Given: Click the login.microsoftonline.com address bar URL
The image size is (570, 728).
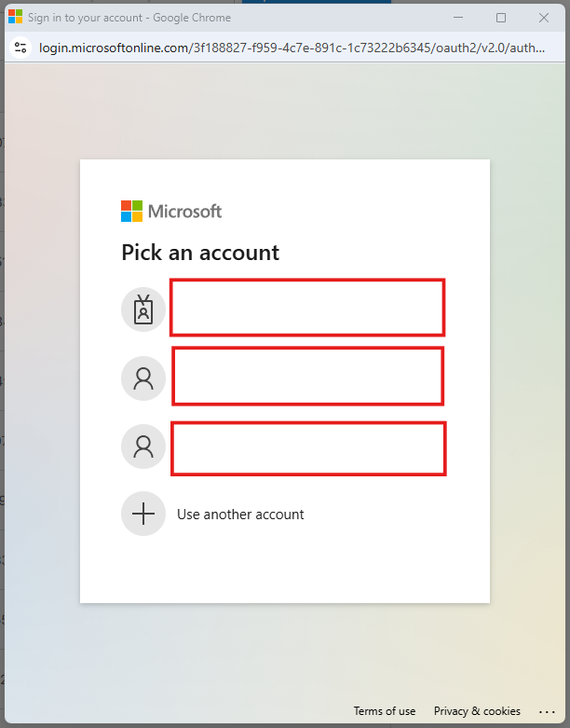Looking at the screenshot, I should 279,48.
